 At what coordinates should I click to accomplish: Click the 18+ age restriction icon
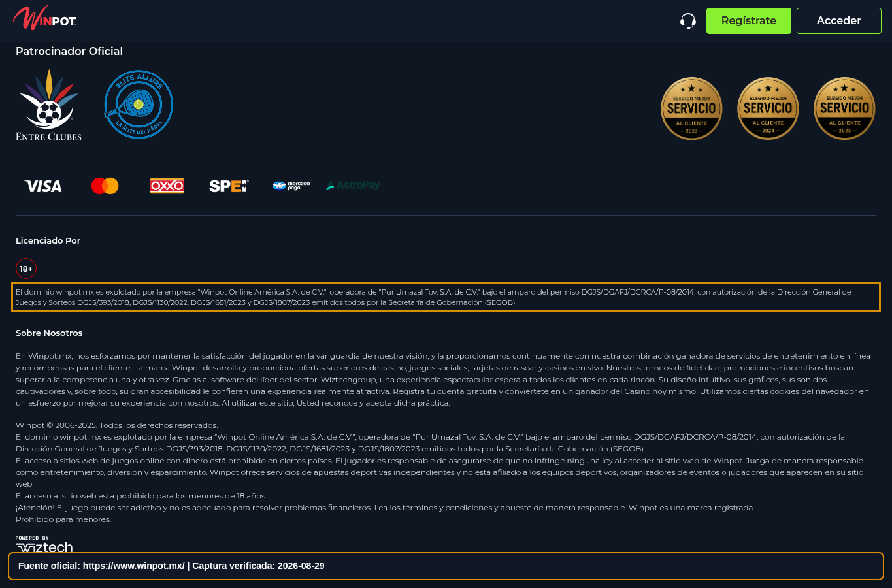coord(26,269)
